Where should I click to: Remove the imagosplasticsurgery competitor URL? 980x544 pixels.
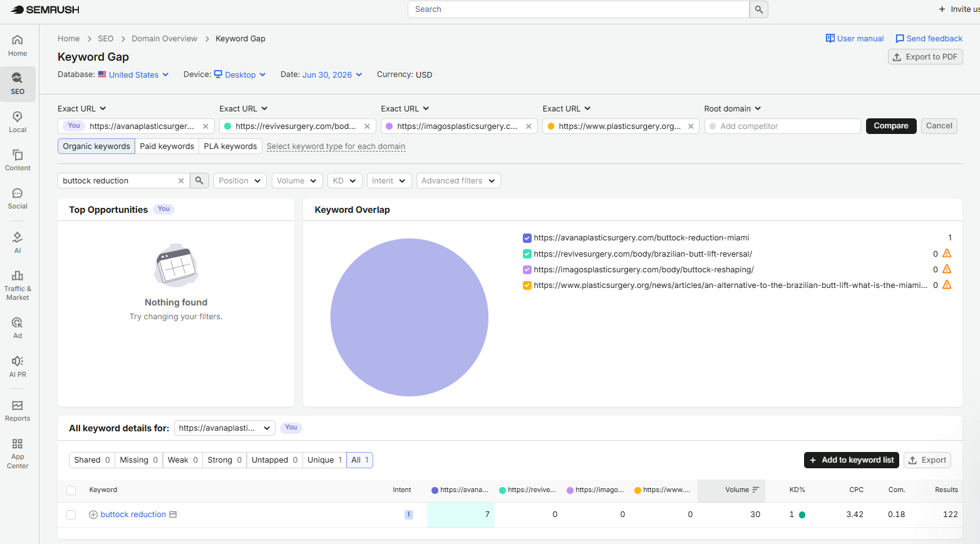click(x=529, y=126)
